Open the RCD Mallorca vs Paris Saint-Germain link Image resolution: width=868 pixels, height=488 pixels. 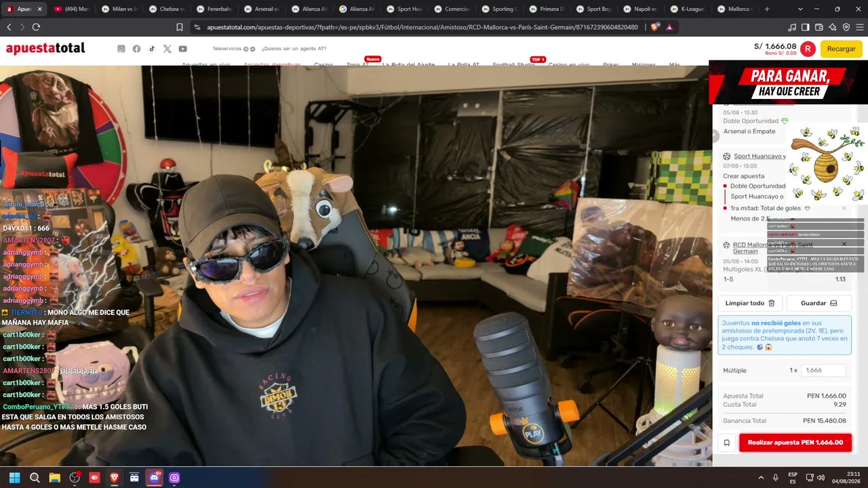pyautogui.click(x=772, y=247)
